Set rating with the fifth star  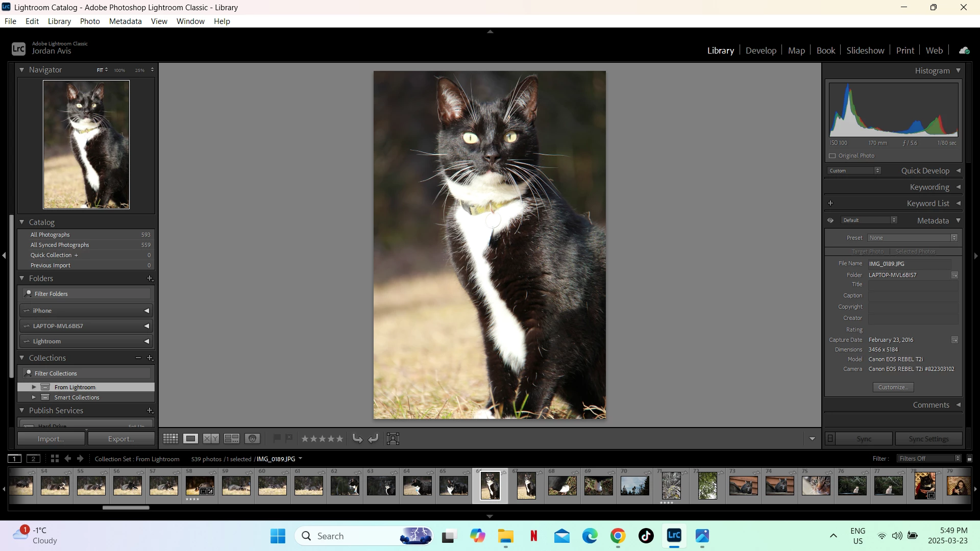(x=339, y=439)
